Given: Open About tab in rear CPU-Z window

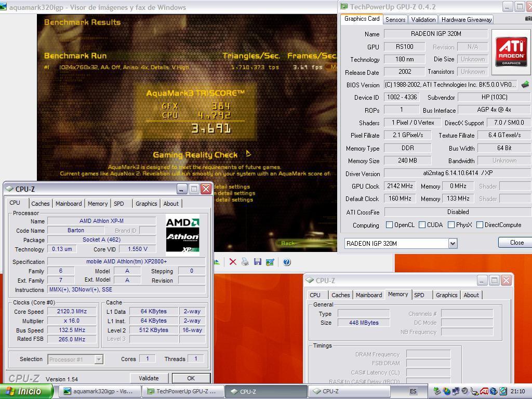Looking at the screenshot, I should pyautogui.click(x=471, y=295).
